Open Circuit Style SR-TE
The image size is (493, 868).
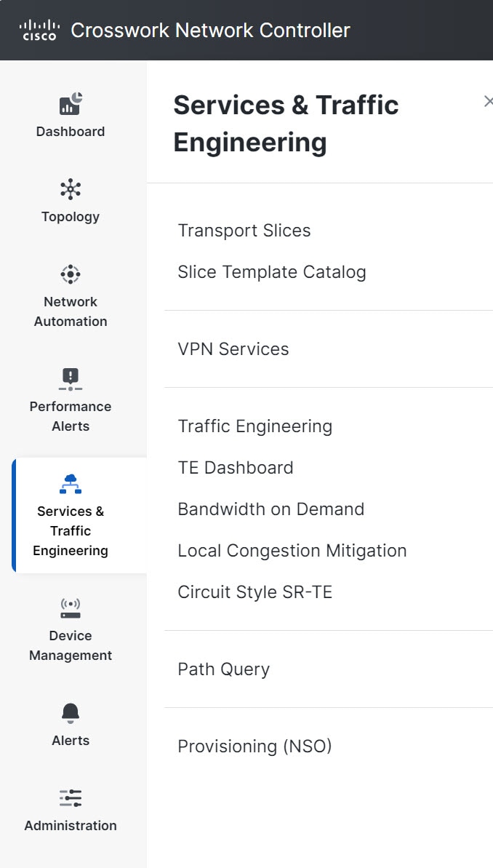[254, 592]
